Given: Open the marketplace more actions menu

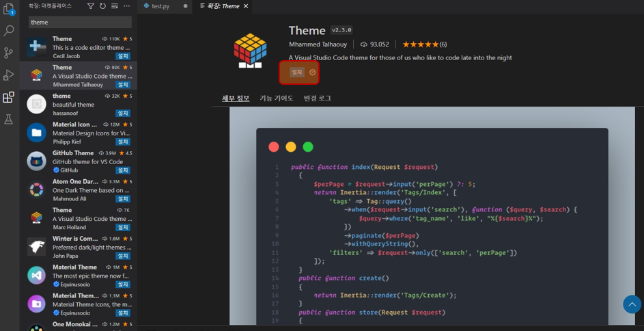Looking at the screenshot, I should tap(126, 5).
